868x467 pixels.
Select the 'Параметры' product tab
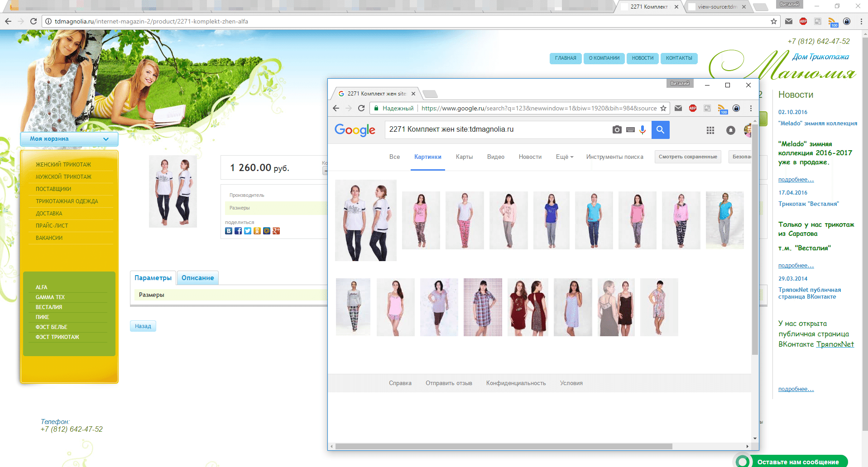click(153, 278)
